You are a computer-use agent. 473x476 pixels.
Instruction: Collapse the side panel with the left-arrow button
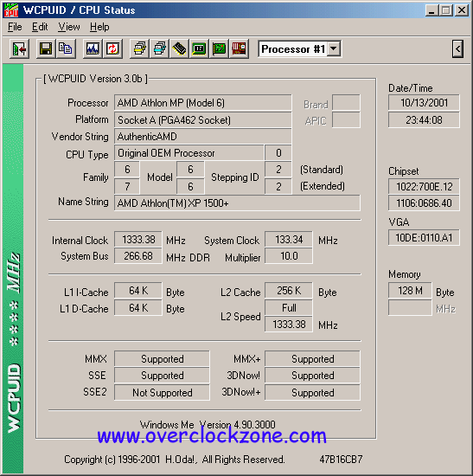pos(457,48)
